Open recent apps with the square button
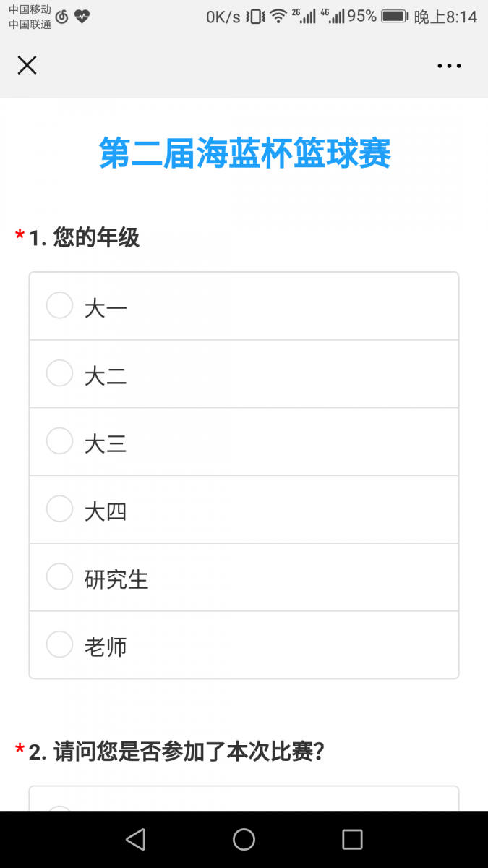 352,838
